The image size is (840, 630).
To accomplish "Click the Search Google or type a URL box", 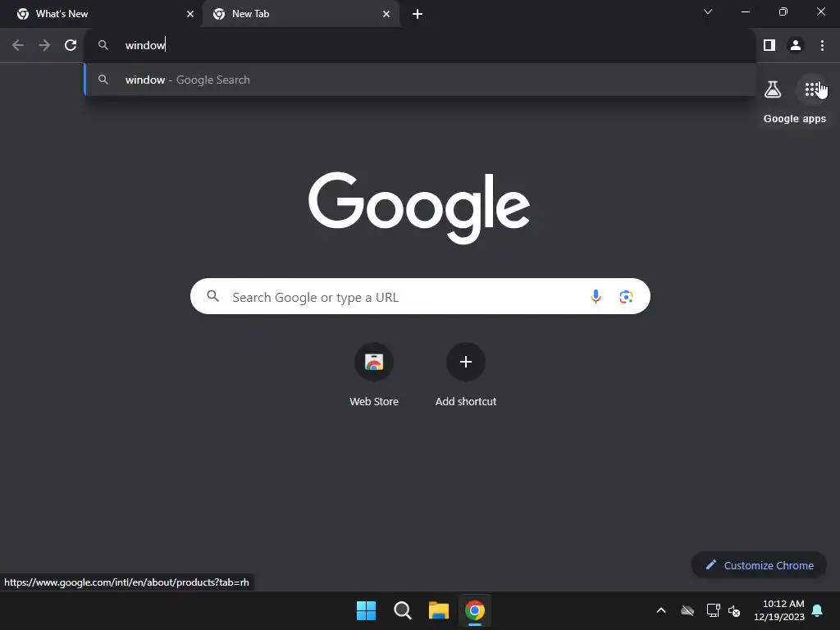I will coord(420,296).
